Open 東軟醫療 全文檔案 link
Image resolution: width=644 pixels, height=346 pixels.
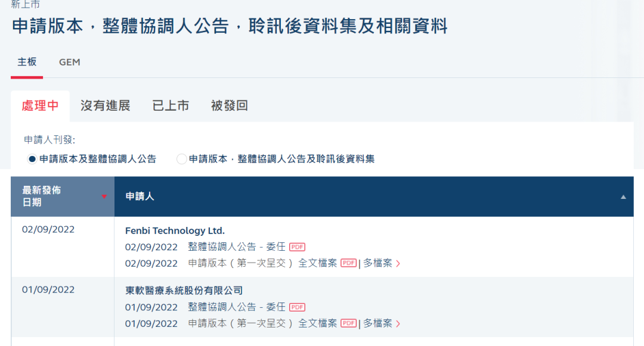click(x=317, y=323)
